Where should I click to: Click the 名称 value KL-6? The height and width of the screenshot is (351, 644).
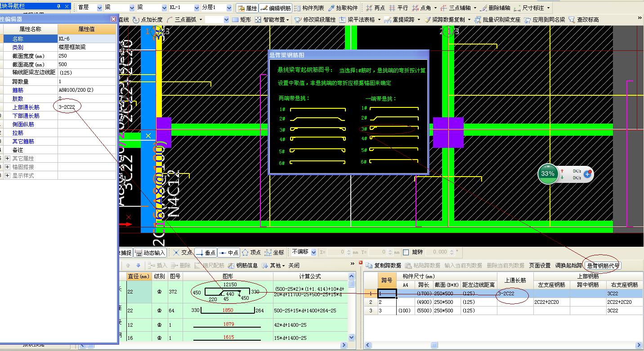pyautogui.click(x=87, y=39)
